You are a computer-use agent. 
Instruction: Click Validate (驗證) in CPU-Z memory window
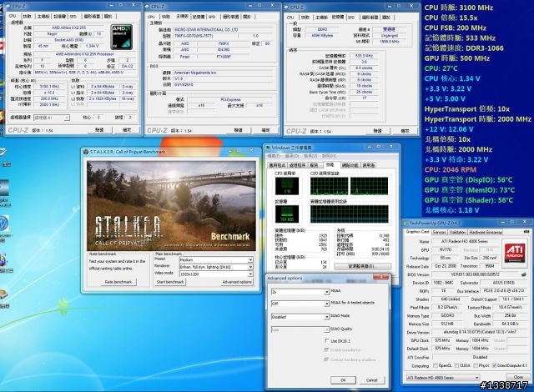point(378,131)
